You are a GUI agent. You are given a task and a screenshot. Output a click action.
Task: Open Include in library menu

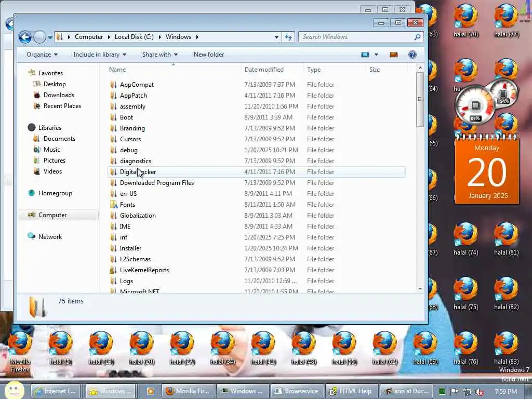tap(100, 55)
